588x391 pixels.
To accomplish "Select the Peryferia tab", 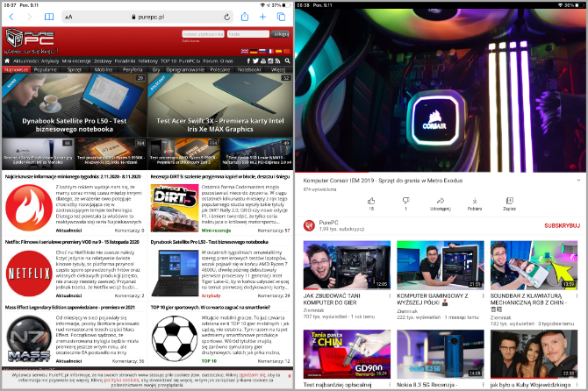I will pyautogui.click(x=133, y=69).
